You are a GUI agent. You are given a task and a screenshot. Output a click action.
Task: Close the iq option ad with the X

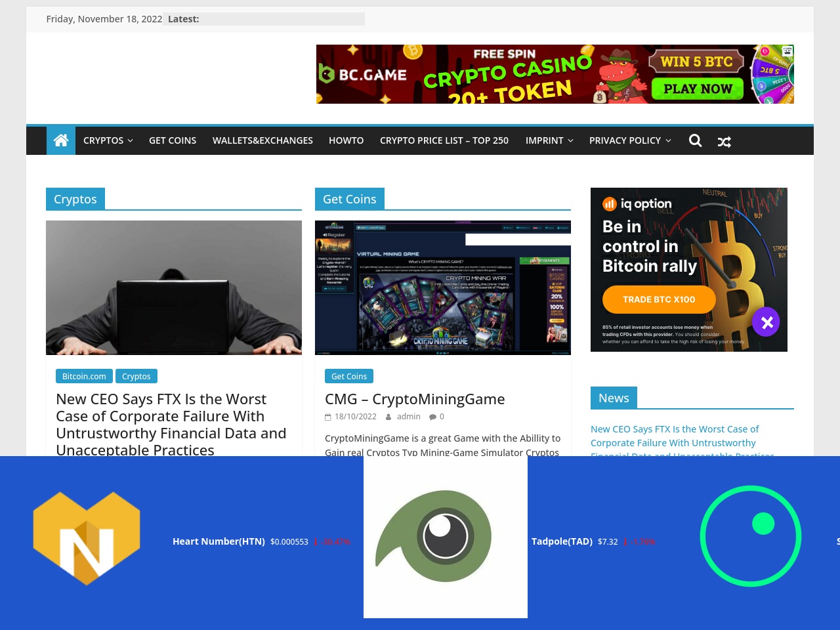tap(766, 322)
